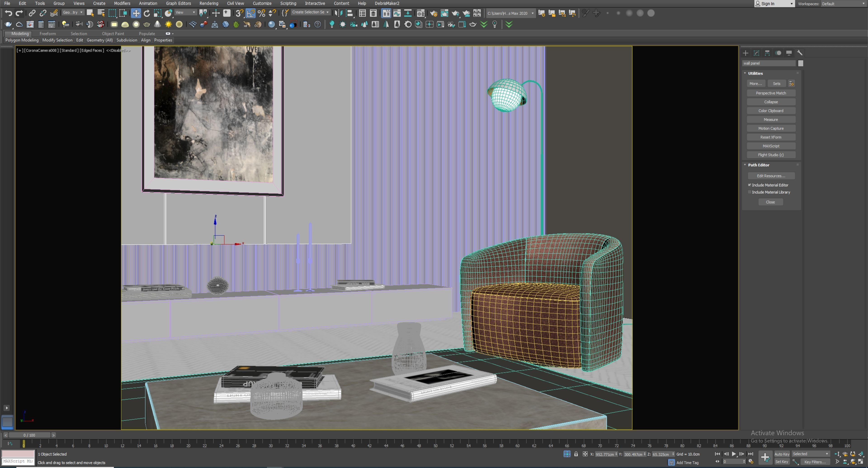
Task: Open the Material Editor icon
Action: [420, 13]
